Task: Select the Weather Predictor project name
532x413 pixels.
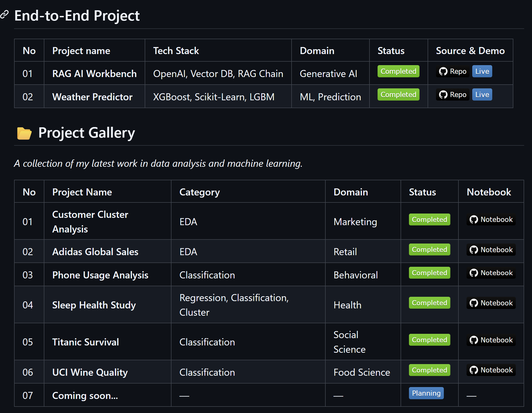Action: point(92,96)
